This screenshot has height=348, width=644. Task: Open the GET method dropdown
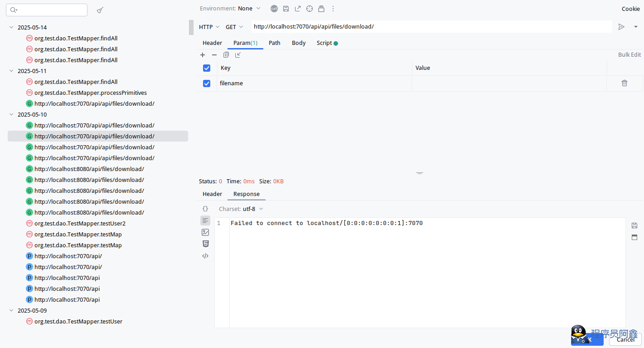point(234,27)
